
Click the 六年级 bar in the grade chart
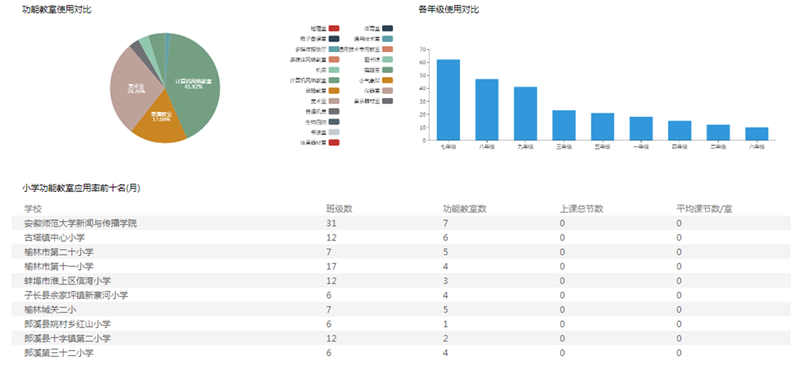pyautogui.click(x=756, y=134)
